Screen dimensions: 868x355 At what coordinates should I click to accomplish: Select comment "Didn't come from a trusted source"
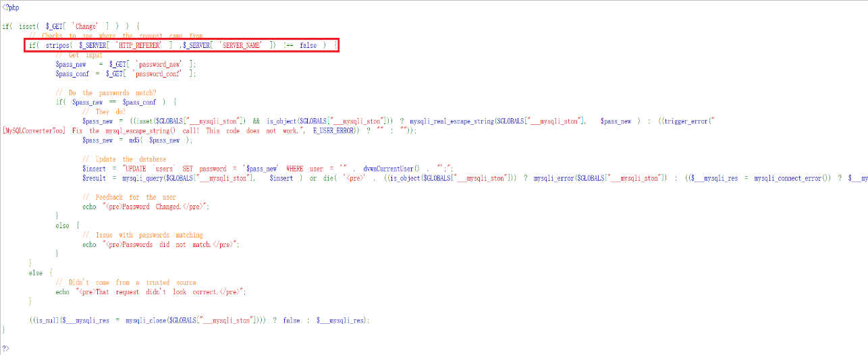[x=126, y=281]
